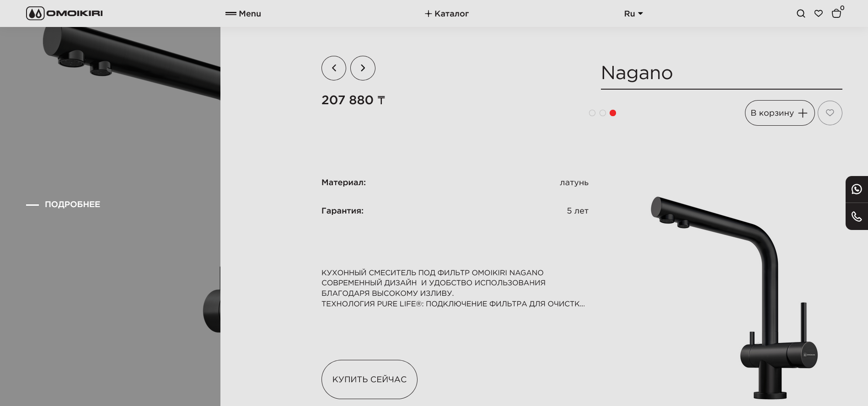
Task: Click the Материал label
Action: (343, 182)
